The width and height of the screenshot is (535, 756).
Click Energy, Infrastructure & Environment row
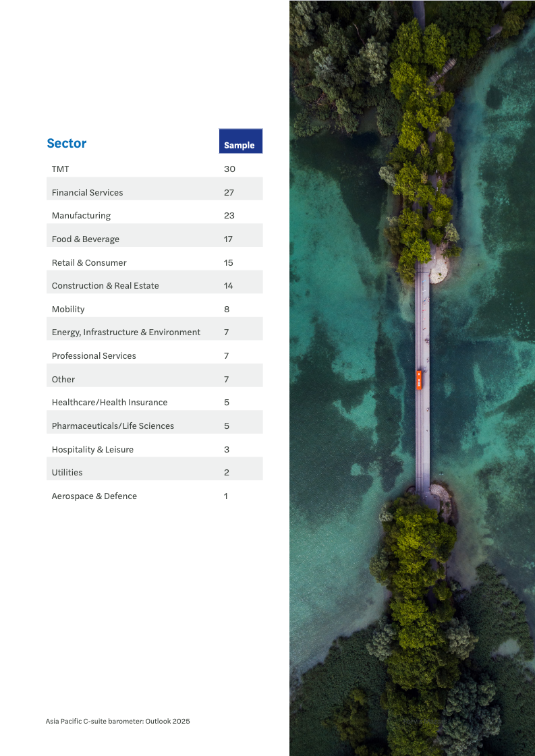(x=125, y=332)
